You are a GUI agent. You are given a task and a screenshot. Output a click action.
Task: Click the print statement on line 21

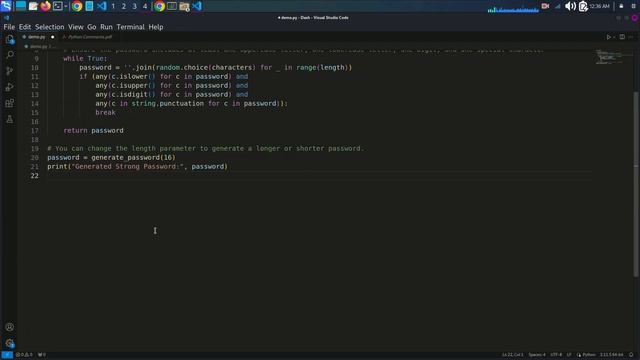[x=137, y=167]
